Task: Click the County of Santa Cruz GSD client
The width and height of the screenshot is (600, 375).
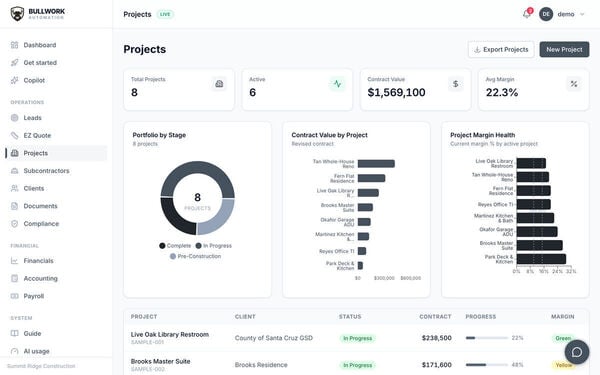Action: click(x=274, y=338)
